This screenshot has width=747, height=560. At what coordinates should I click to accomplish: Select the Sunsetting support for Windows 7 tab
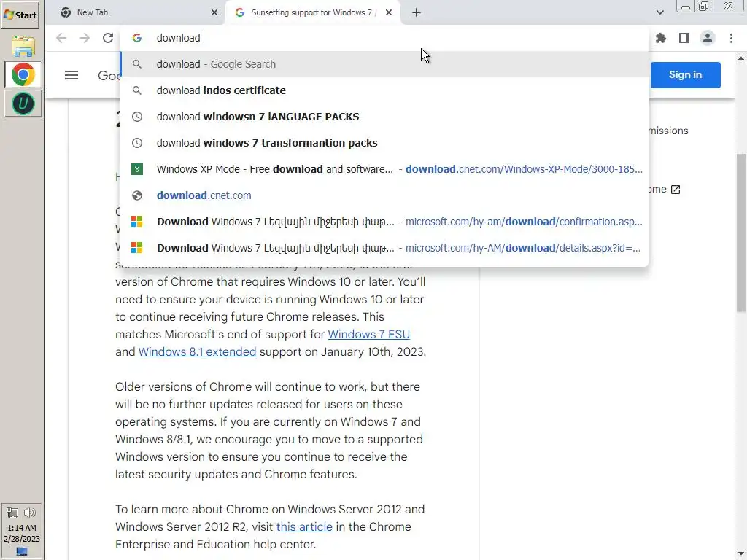coord(312,12)
